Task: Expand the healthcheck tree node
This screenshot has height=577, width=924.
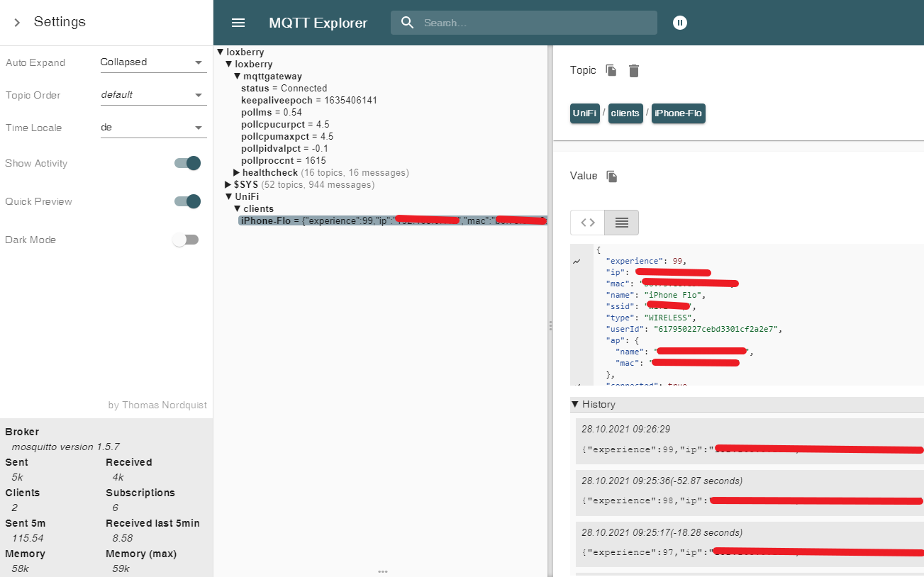Action: [238, 172]
